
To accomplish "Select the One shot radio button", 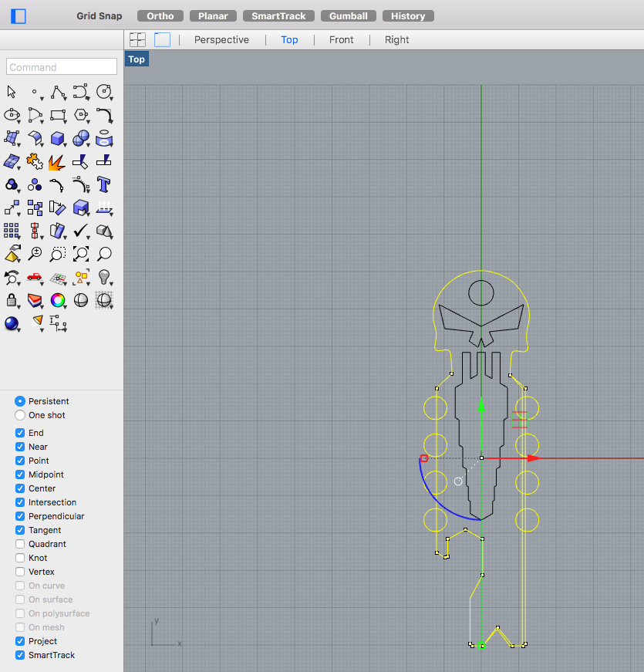I will [20, 415].
